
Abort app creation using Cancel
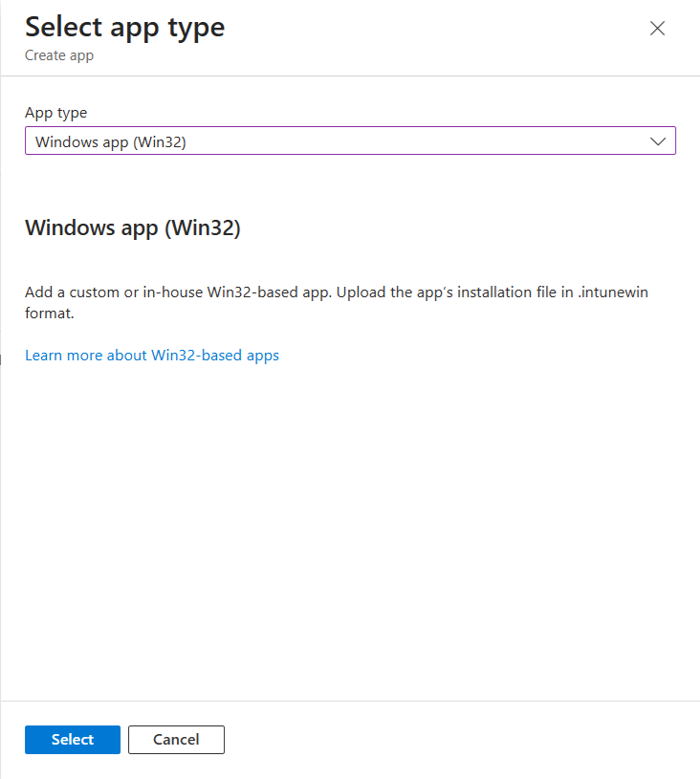(176, 739)
